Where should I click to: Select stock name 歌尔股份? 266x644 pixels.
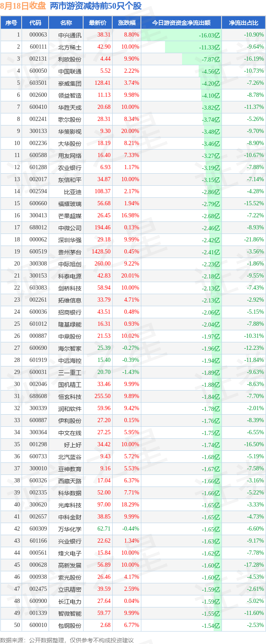(x=70, y=120)
